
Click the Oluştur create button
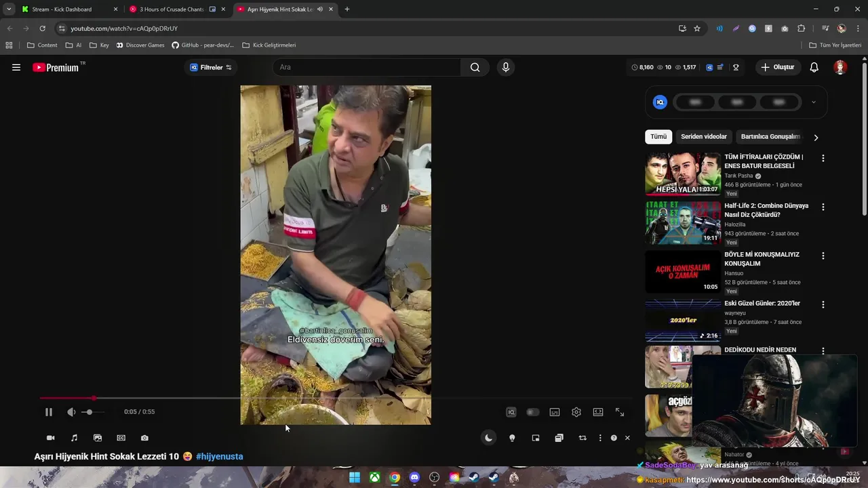[777, 67]
